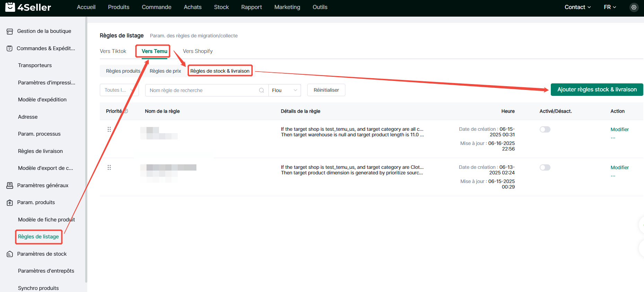
Task: Open the Accueil menu
Action: [86, 7]
